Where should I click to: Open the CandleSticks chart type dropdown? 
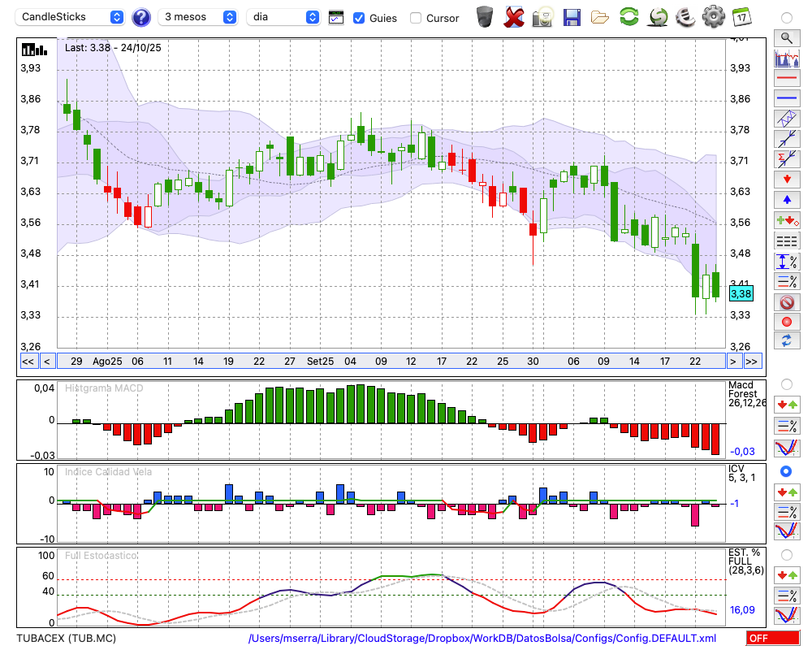click(x=70, y=17)
